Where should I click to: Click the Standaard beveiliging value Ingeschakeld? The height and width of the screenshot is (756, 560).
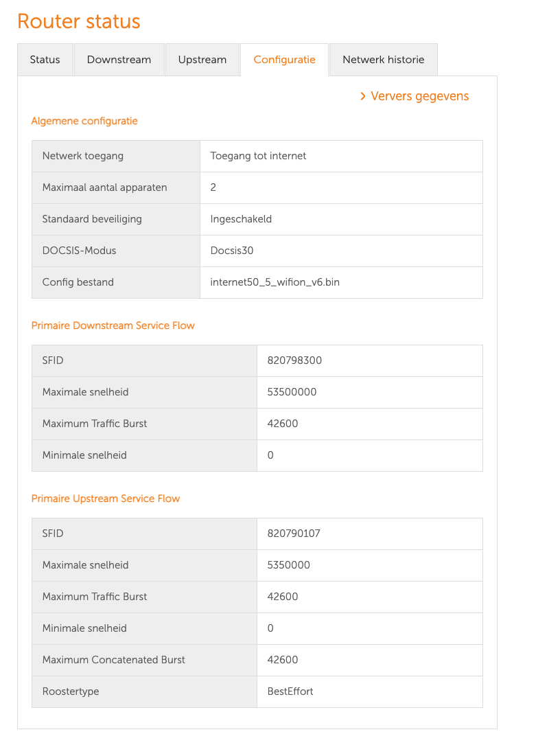click(241, 219)
